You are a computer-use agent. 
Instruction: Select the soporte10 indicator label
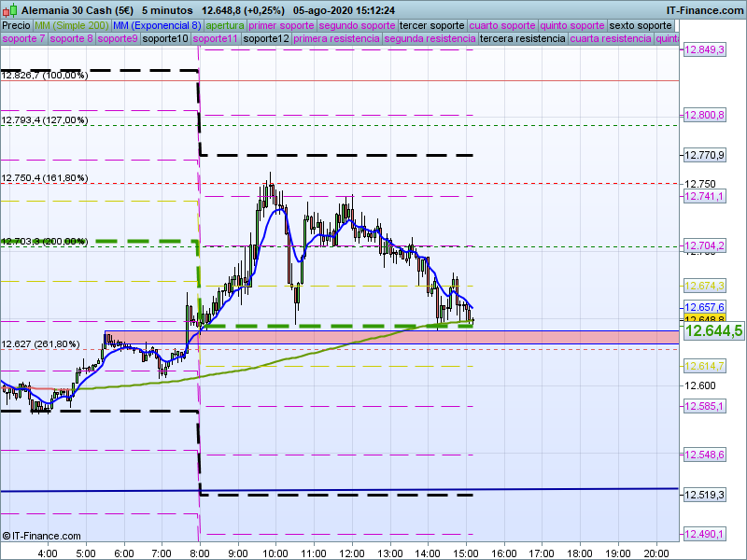(x=168, y=39)
